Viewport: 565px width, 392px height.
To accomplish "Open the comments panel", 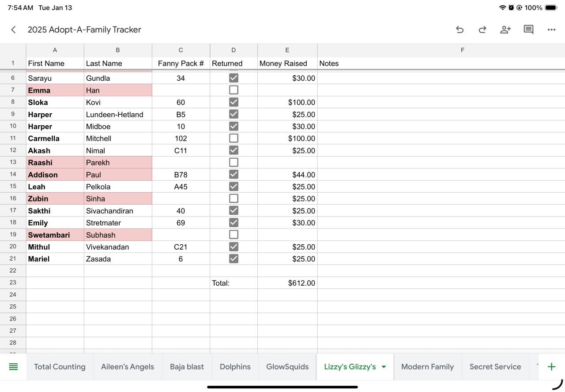I will [x=528, y=30].
